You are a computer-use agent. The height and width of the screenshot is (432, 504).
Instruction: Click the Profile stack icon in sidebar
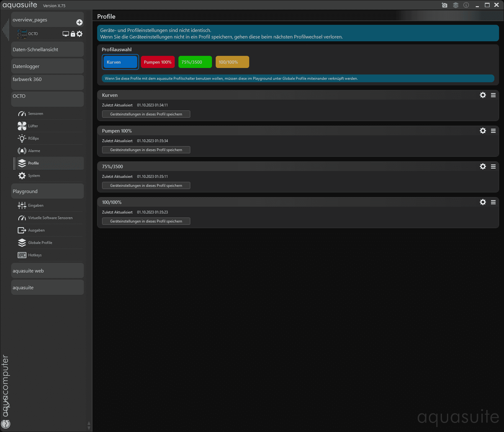click(x=22, y=163)
